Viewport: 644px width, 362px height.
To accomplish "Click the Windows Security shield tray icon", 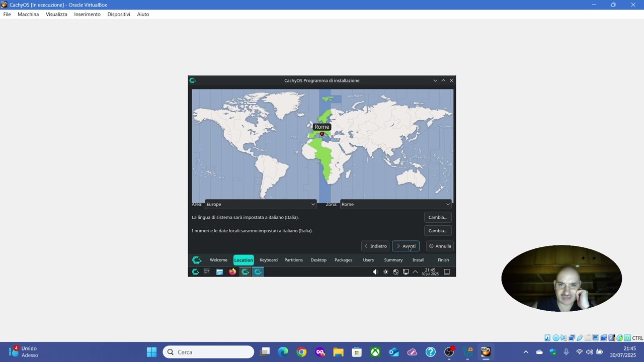I will (x=553, y=352).
